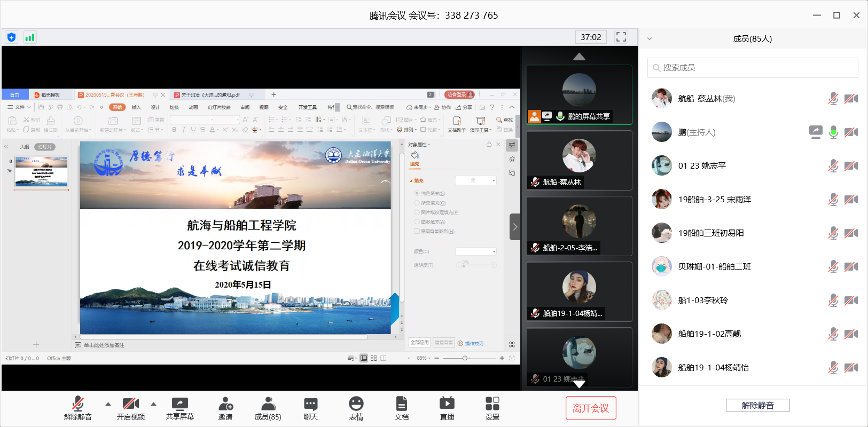Image resolution: width=868 pixels, height=427 pixels.
Task: Toggle camera for 19船舶-3-25 宋雨泽 in member list
Action: 851,200
